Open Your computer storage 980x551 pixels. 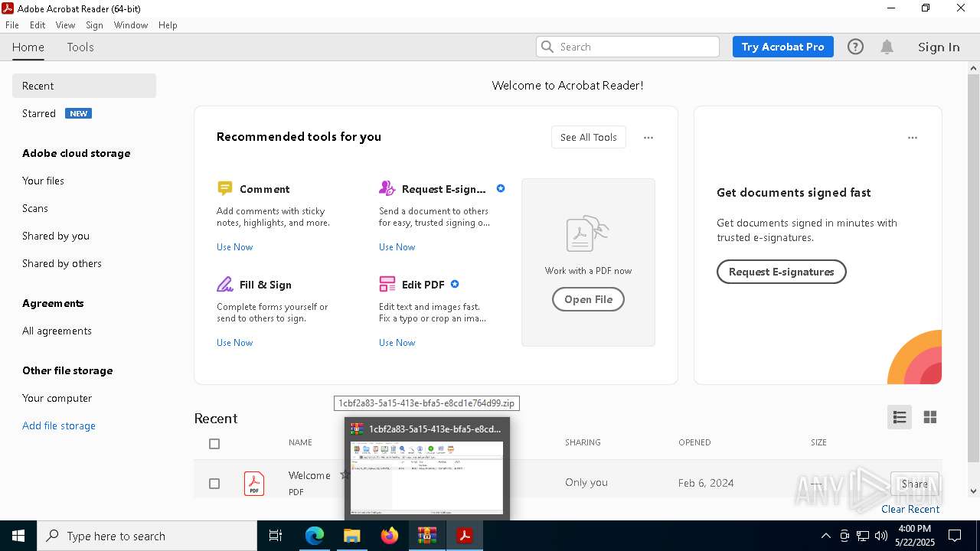(x=57, y=398)
